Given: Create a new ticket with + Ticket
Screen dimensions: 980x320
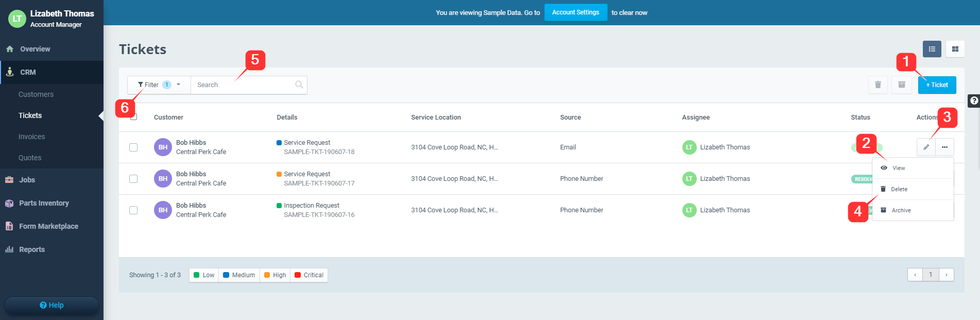Looking at the screenshot, I should tap(937, 85).
